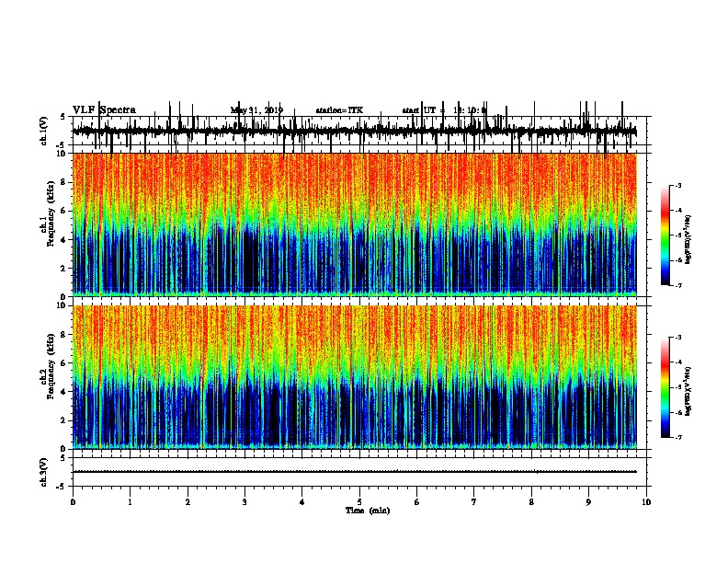This screenshot has width=728, height=563.
Task: Click the "ch.1(V)" axis label
Action: (43, 131)
